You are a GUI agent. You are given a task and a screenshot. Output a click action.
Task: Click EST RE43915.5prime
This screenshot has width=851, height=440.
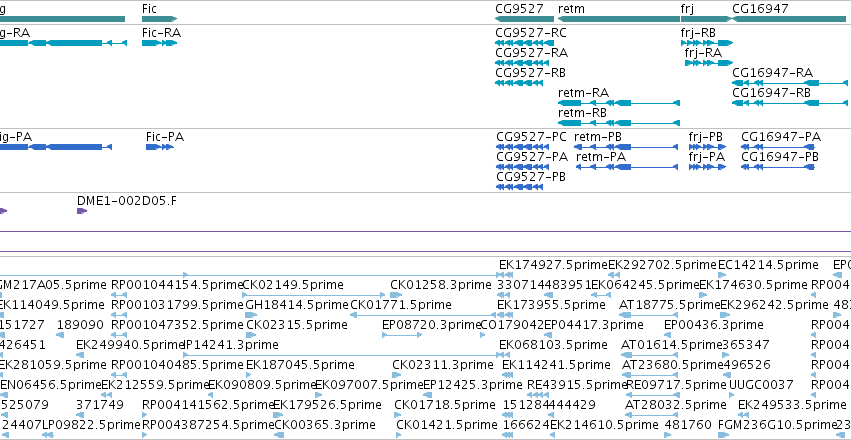pos(576,385)
